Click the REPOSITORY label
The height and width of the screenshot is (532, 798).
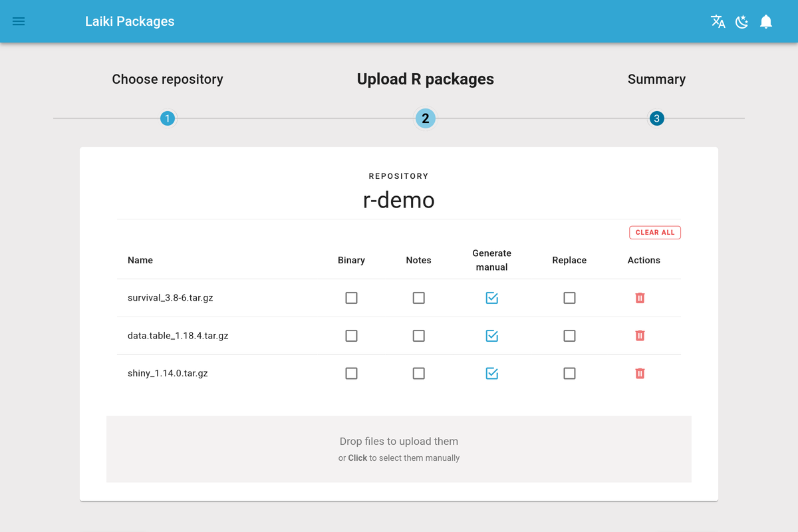[x=399, y=176]
